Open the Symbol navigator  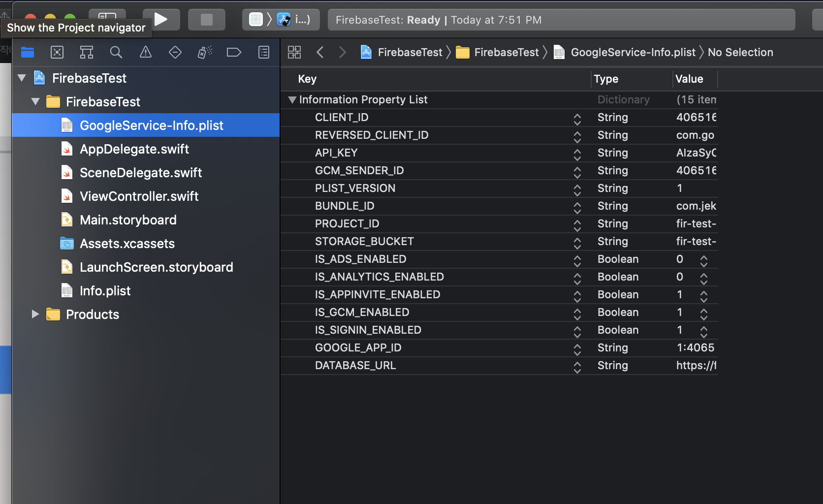click(x=87, y=52)
